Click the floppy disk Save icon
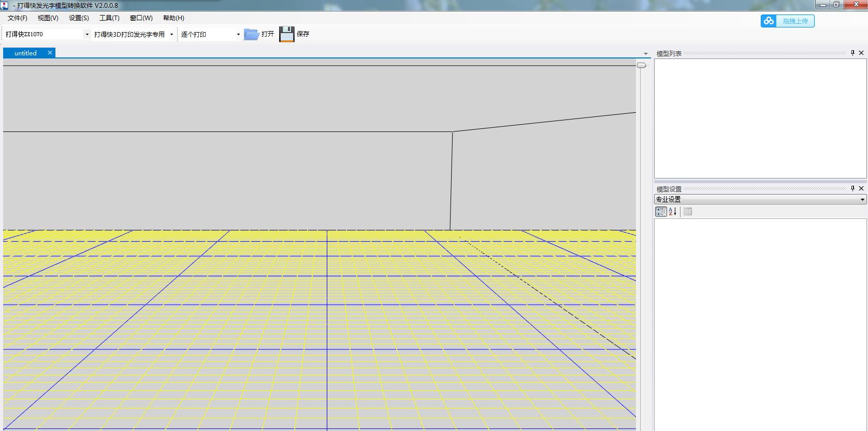Screen dimensions: 868x431 coord(286,34)
